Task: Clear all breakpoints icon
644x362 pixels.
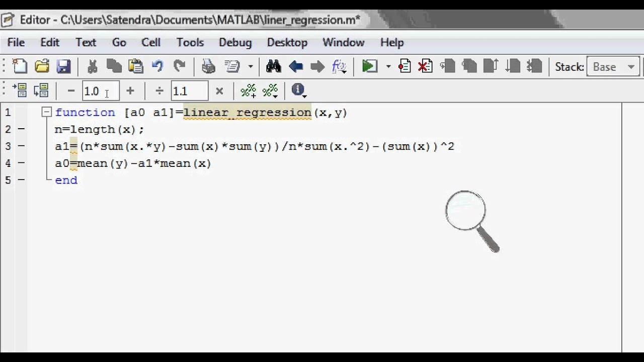Action: [426, 66]
